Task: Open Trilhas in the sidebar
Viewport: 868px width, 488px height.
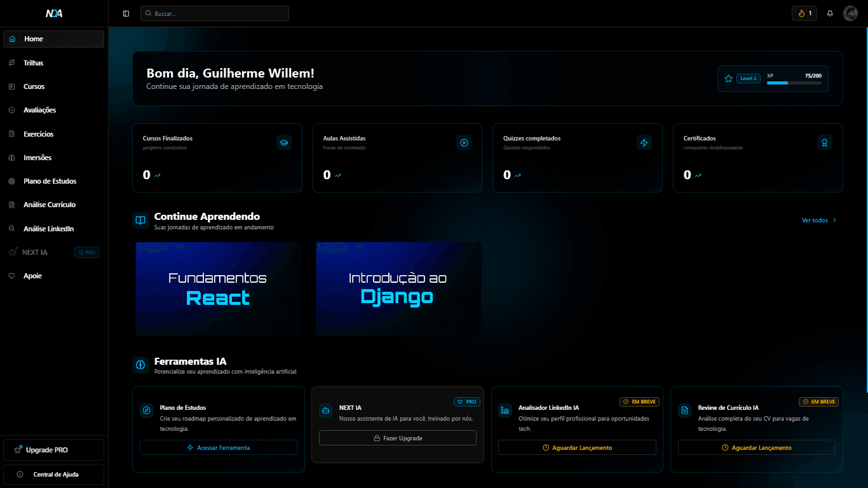Action: click(x=34, y=63)
